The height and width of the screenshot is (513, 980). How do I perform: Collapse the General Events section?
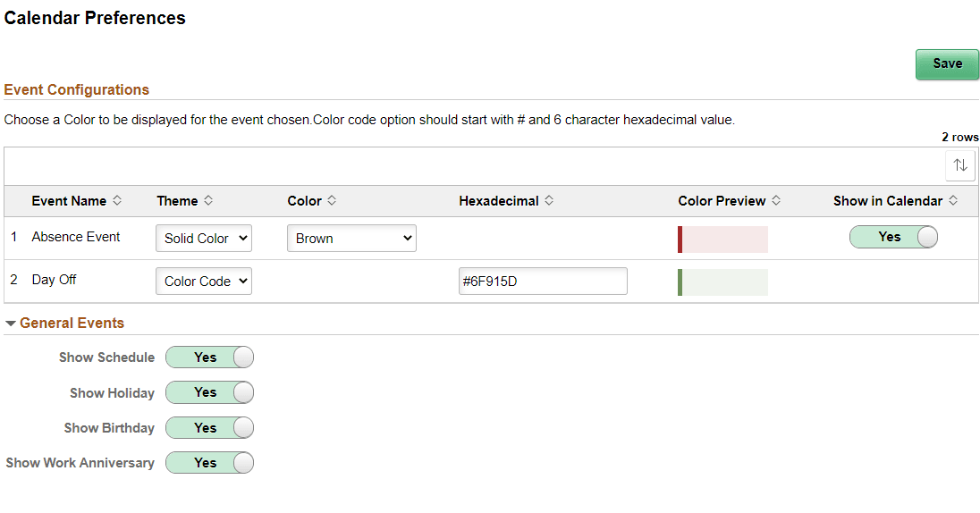(11, 324)
